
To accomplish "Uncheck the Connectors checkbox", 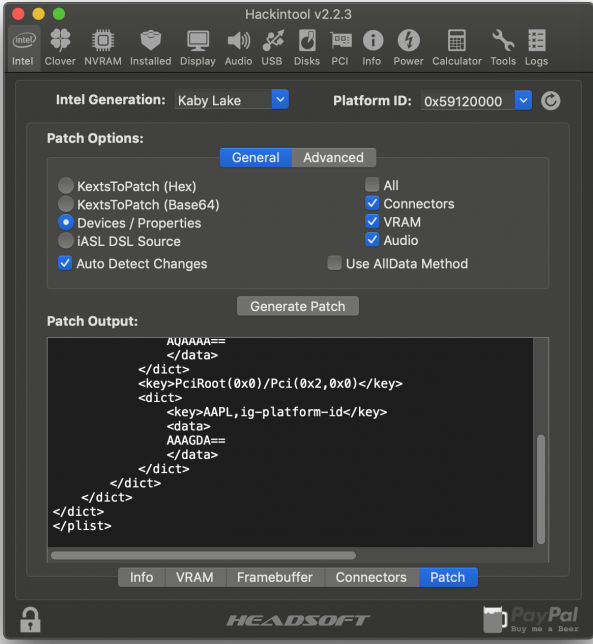I will click(x=372, y=203).
